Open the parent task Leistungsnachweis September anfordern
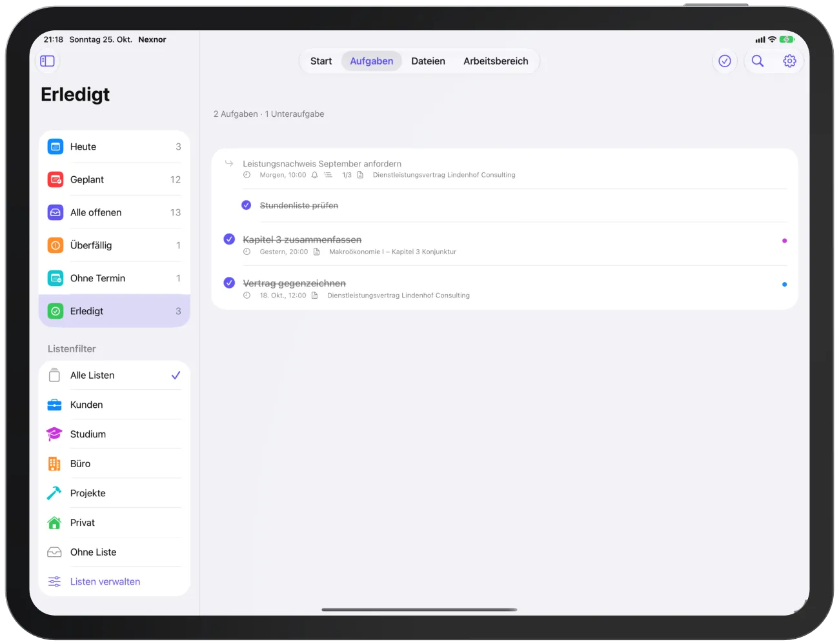 [322, 164]
